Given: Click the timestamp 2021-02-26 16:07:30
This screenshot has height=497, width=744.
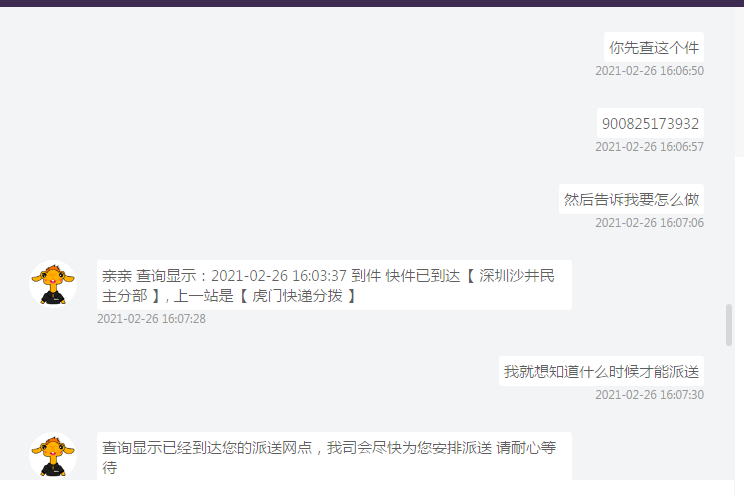Looking at the screenshot, I should tap(650, 394).
